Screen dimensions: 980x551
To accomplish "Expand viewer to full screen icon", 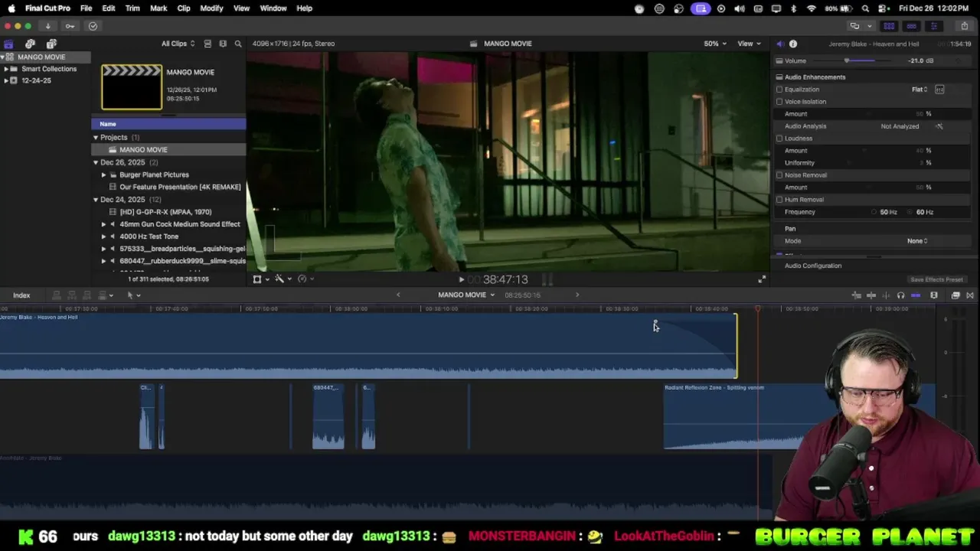I will 762,279.
